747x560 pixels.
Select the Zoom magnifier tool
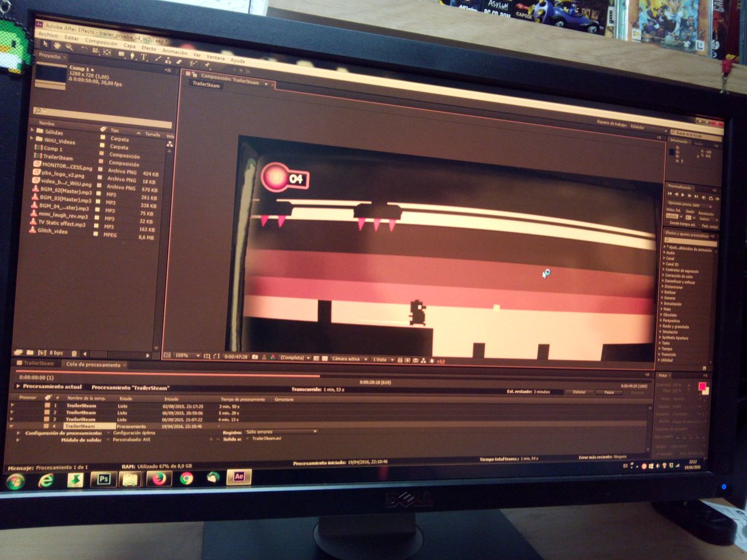[x=69, y=47]
